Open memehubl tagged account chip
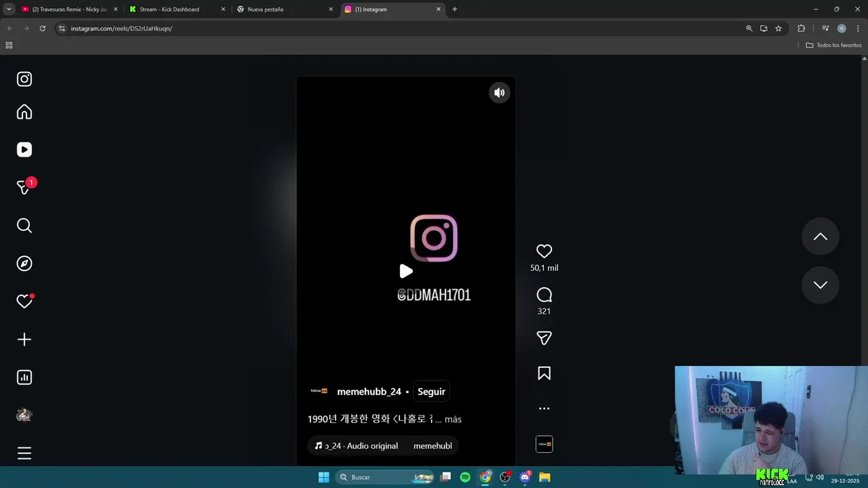Screen dimensions: 868x488 point(433,446)
